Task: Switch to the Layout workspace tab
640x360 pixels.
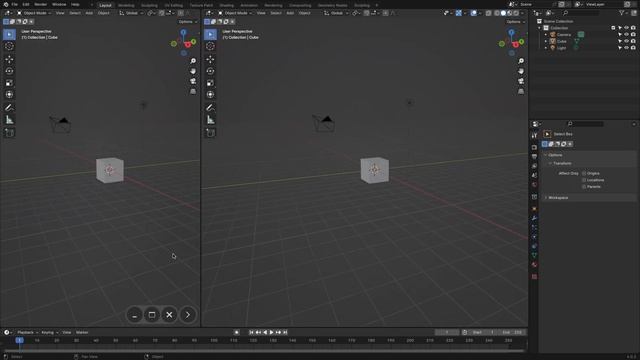Action: 105,5
